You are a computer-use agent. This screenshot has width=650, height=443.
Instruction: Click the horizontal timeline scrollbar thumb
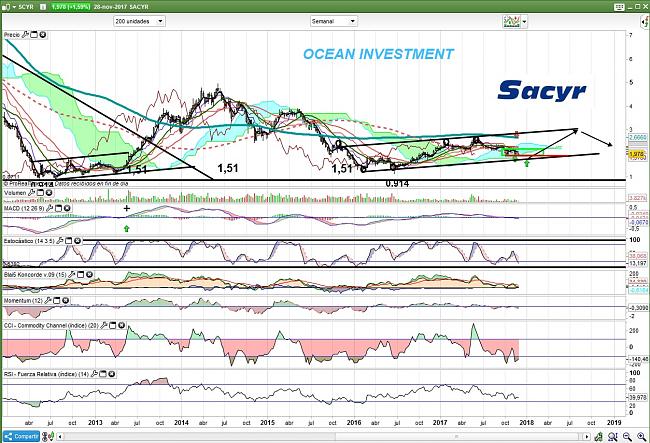pos(457,437)
